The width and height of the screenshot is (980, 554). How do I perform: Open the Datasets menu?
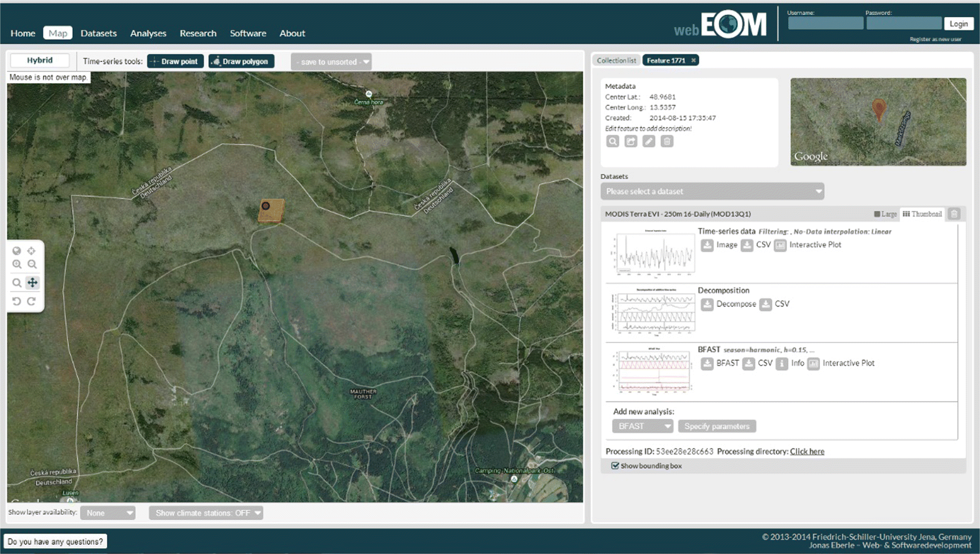[98, 33]
